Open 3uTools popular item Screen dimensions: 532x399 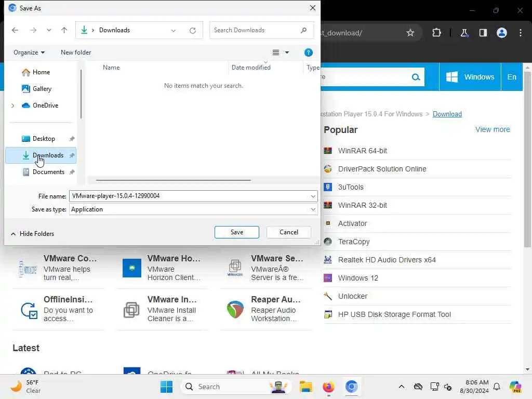pyautogui.click(x=351, y=187)
